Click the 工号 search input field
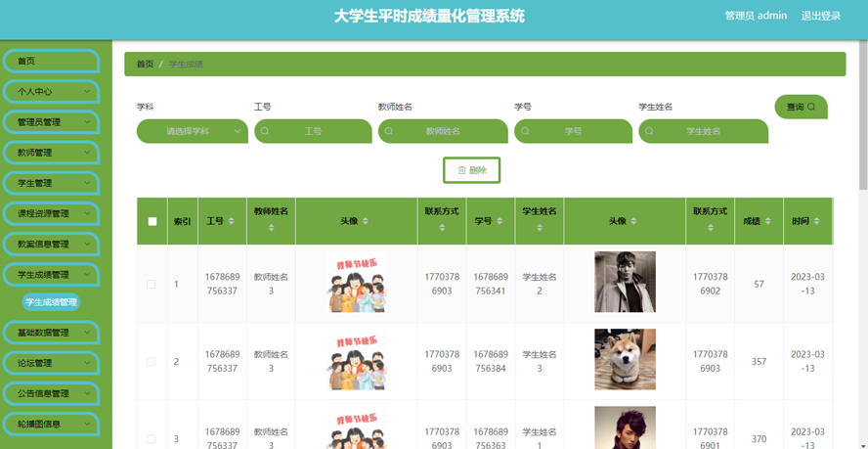 [313, 131]
